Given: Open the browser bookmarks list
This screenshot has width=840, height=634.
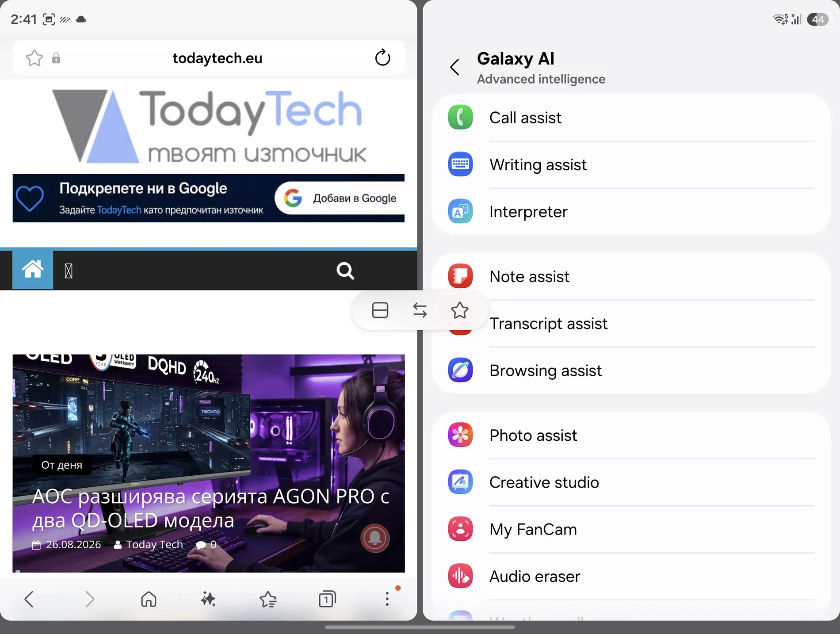Looking at the screenshot, I should (x=268, y=599).
